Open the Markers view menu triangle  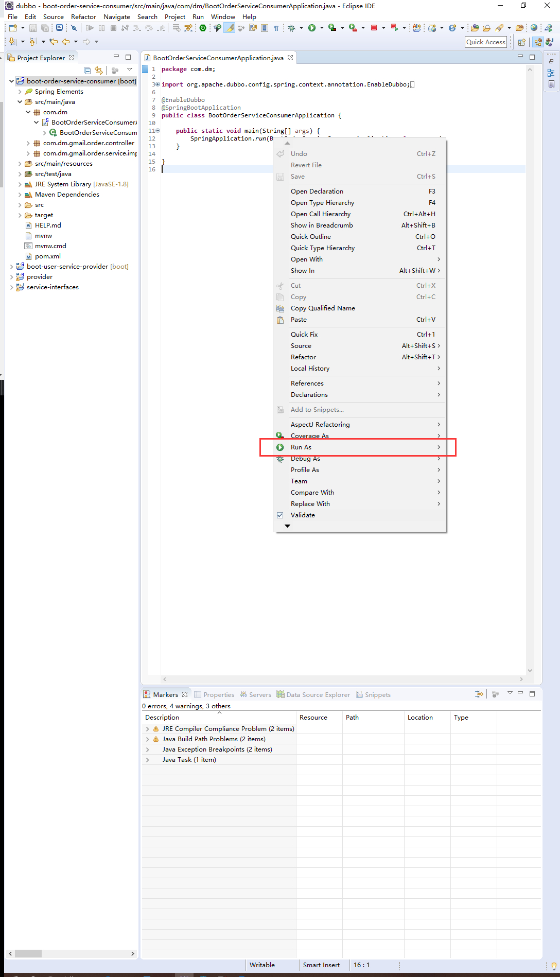point(510,693)
